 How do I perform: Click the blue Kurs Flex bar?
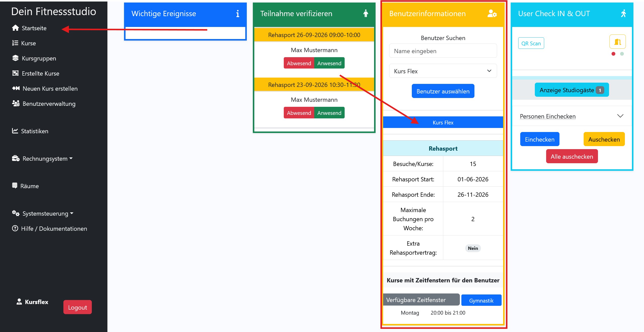coord(443,122)
